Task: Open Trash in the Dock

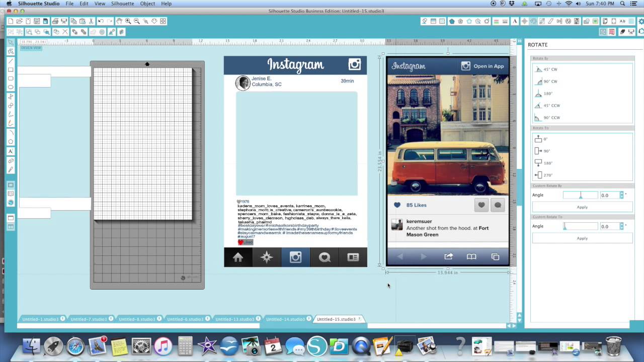Action: tap(613, 346)
